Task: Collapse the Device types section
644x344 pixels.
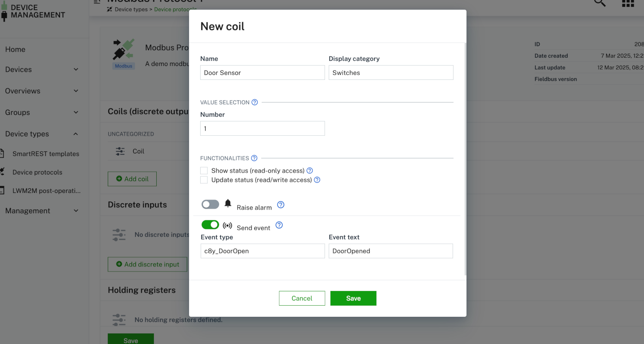Action: click(76, 134)
